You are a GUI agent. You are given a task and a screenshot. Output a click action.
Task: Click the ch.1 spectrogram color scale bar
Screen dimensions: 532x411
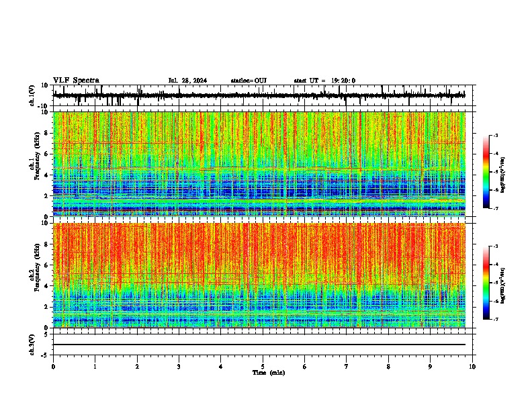486,172
